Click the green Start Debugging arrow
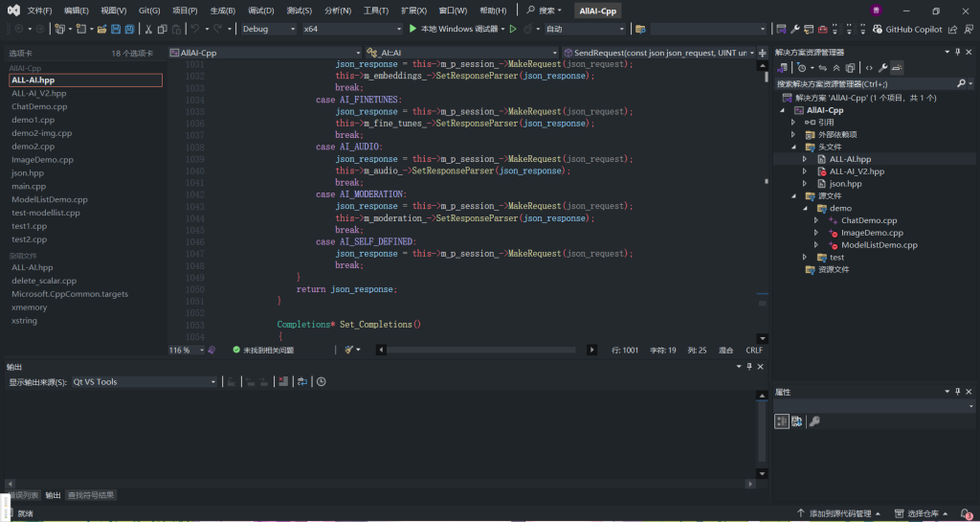 [412, 30]
